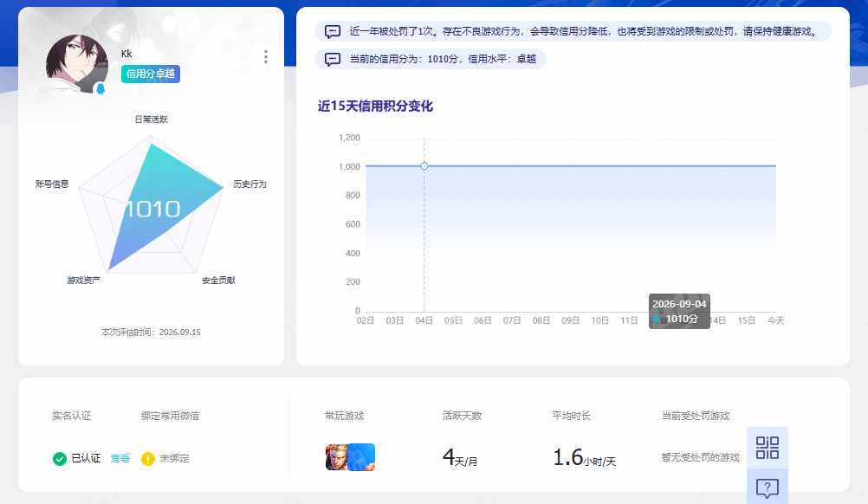This screenshot has width=868, height=504.
Task: Click the 安全贡献 radar label
Action: (218, 281)
